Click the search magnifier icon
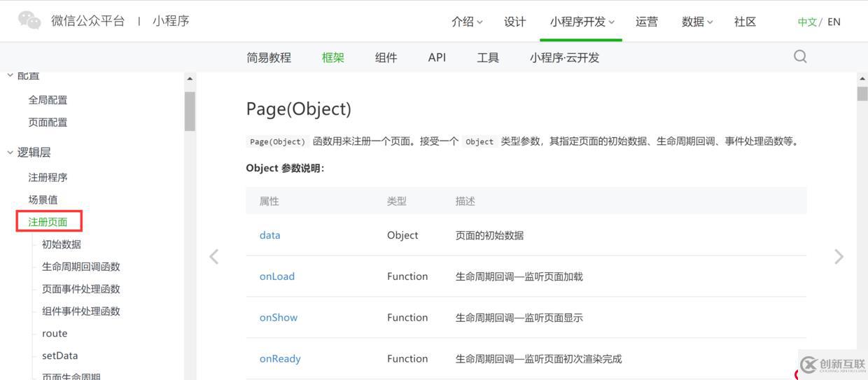This screenshot has height=380, width=868. 800,57
